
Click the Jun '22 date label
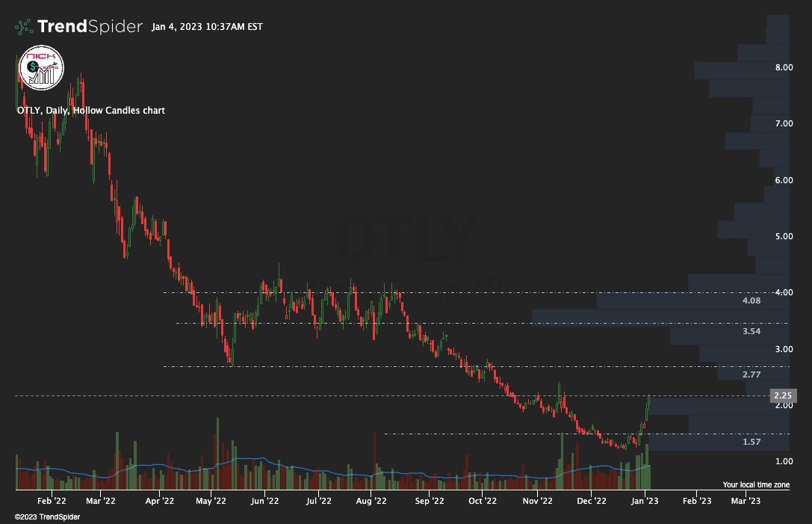point(264,501)
